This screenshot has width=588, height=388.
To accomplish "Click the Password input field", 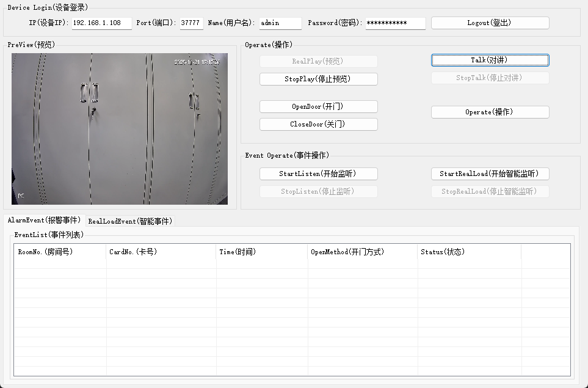I will coord(395,23).
